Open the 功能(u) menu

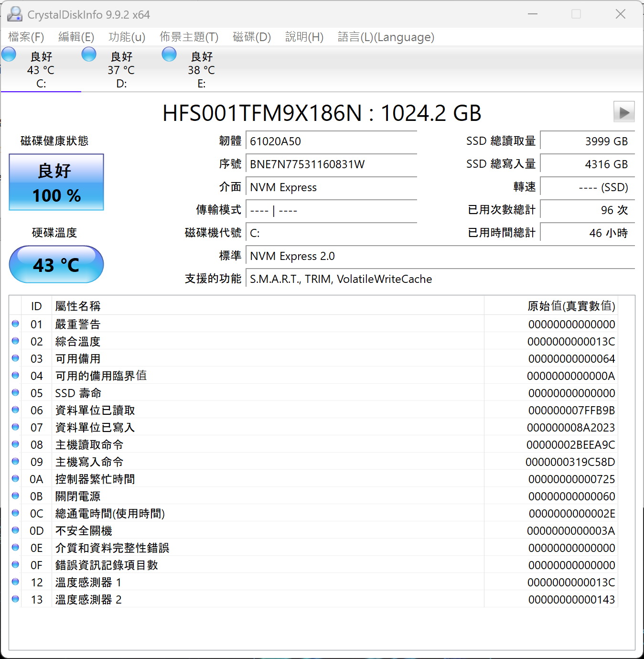pos(127,37)
